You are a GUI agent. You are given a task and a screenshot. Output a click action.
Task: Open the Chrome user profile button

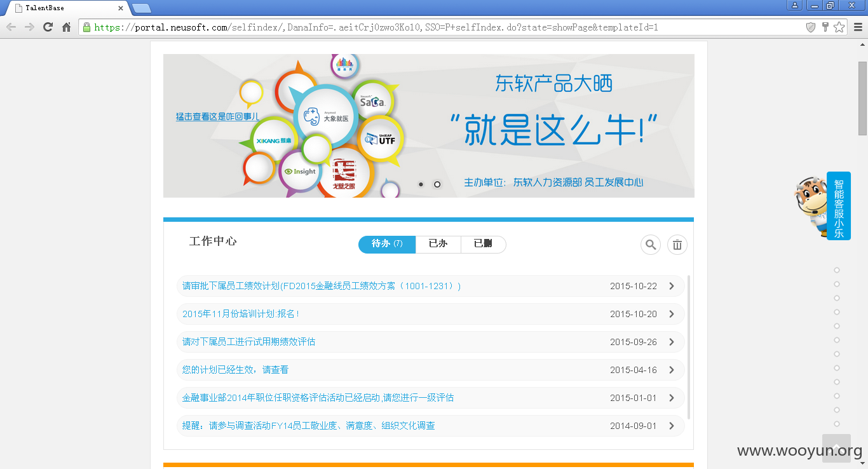point(795,5)
